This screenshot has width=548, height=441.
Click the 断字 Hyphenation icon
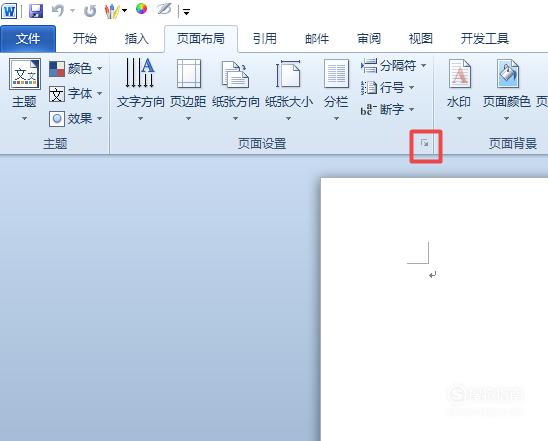click(x=368, y=110)
